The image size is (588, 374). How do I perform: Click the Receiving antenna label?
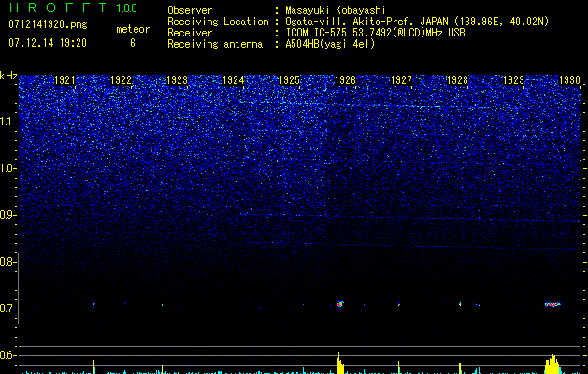click(x=215, y=44)
